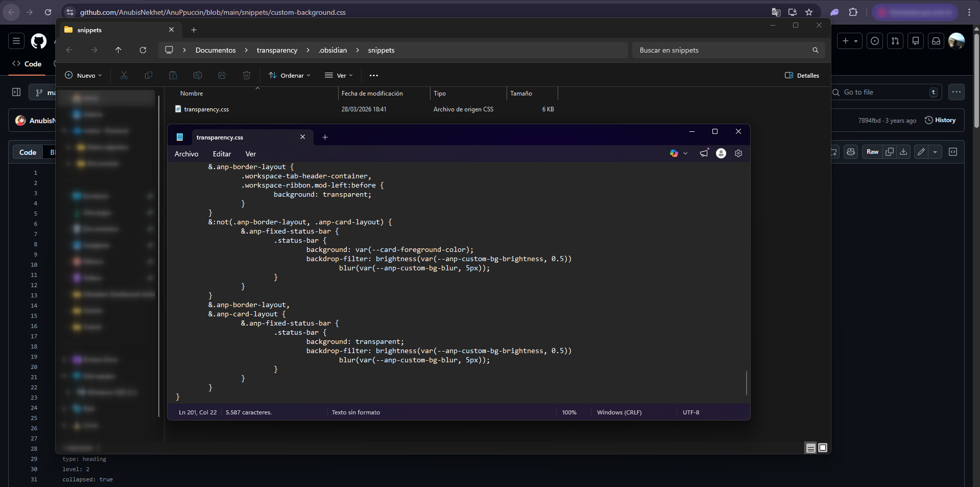
Task: Toggle the Detalles pane in Explorer
Action: 802,75
